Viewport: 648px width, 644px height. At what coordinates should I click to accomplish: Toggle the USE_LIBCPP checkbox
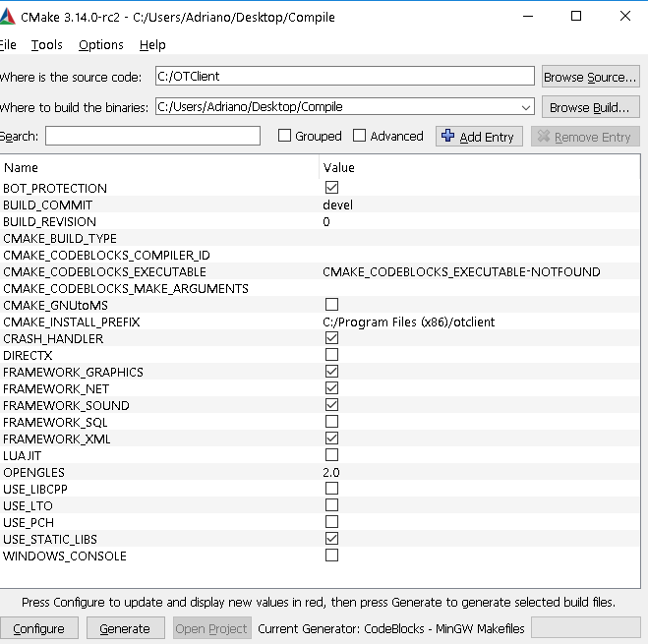tap(331, 489)
